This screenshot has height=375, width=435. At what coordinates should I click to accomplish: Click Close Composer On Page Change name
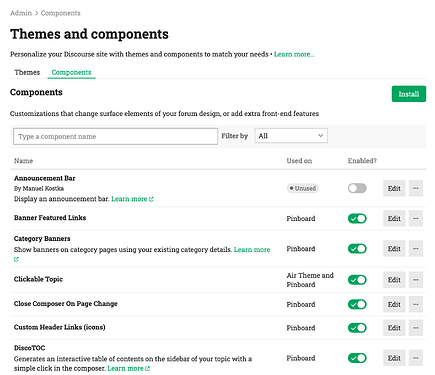pos(66,304)
